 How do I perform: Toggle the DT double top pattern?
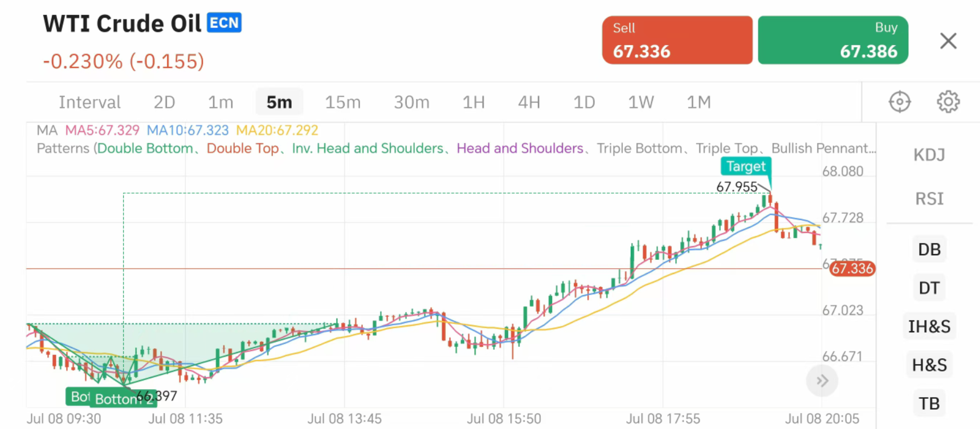(x=929, y=288)
